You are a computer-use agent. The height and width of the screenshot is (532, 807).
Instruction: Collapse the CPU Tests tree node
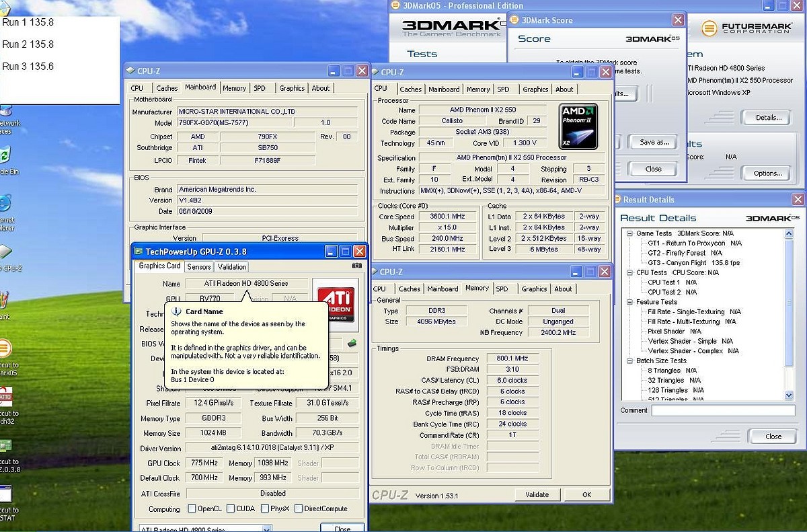(629, 272)
